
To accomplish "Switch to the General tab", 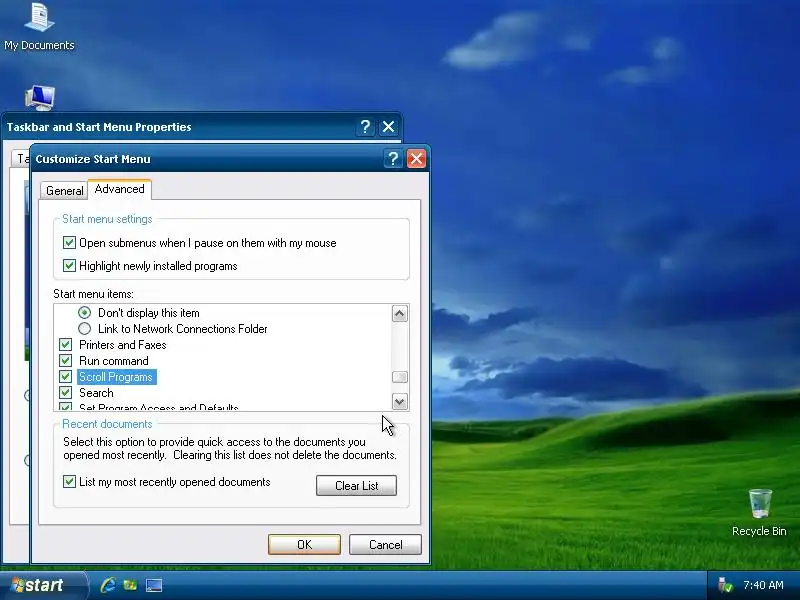I will pyautogui.click(x=64, y=191).
